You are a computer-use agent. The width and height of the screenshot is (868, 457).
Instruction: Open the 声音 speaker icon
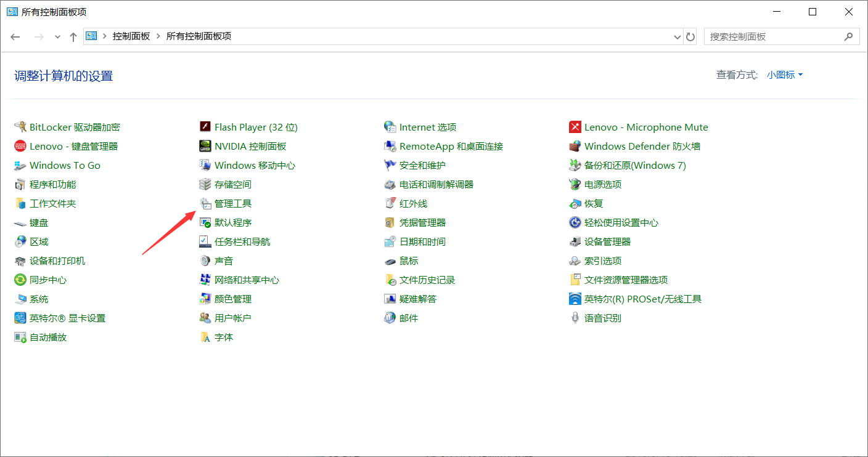pyautogui.click(x=205, y=261)
